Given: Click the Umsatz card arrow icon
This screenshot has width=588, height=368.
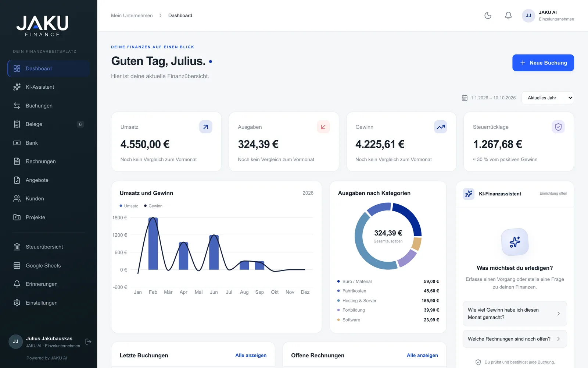Looking at the screenshot, I should (206, 127).
